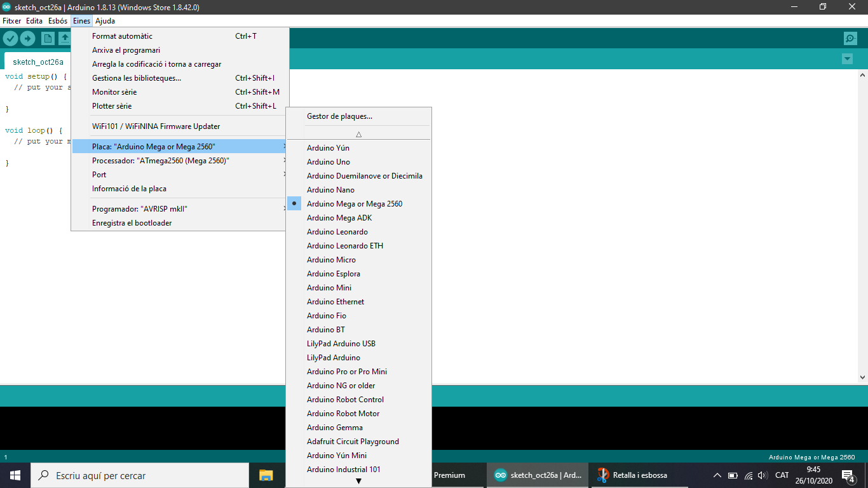Select Arduino Mega or Mega 2560 board
The width and height of the screenshot is (868, 488).
[358, 204]
